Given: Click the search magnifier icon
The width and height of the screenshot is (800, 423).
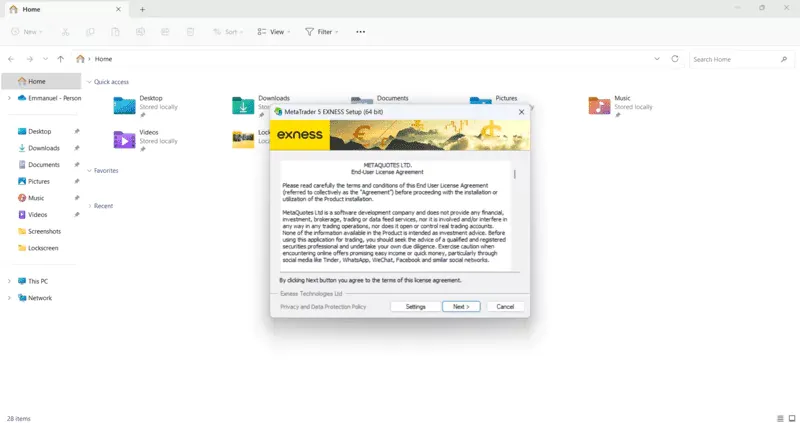Looking at the screenshot, I should [784, 59].
